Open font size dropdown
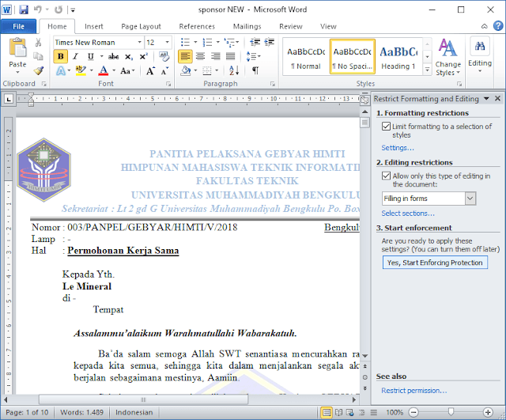 (x=167, y=42)
